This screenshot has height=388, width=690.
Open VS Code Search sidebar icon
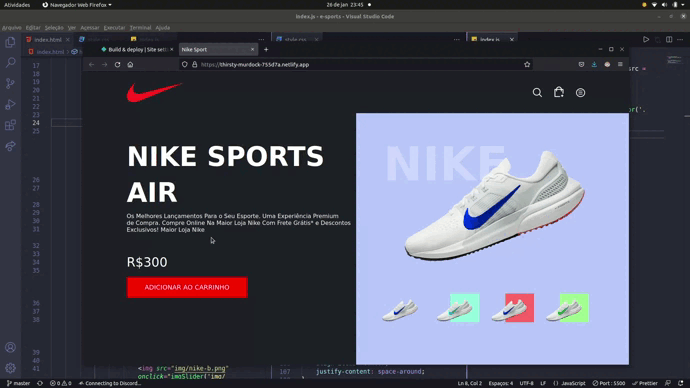tap(10, 62)
